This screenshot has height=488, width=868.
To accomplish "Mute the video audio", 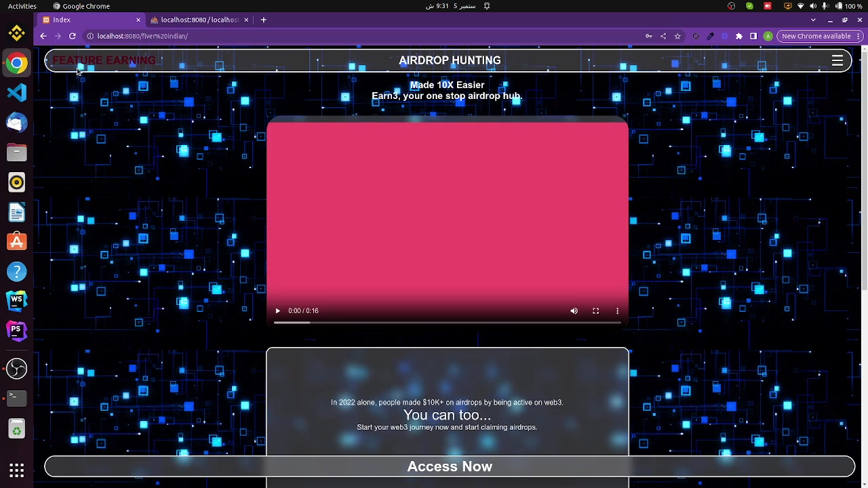I will click(574, 311).
